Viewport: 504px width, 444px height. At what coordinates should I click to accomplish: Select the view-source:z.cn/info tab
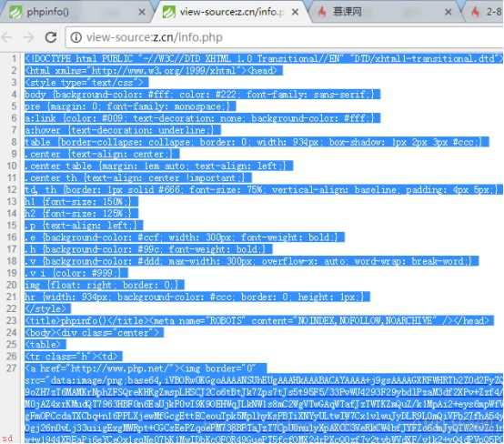232,12
